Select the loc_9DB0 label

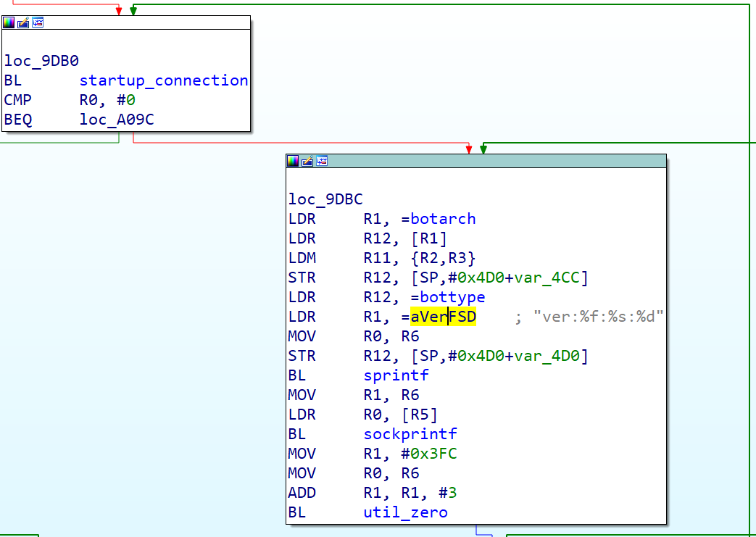pos(41,61)
